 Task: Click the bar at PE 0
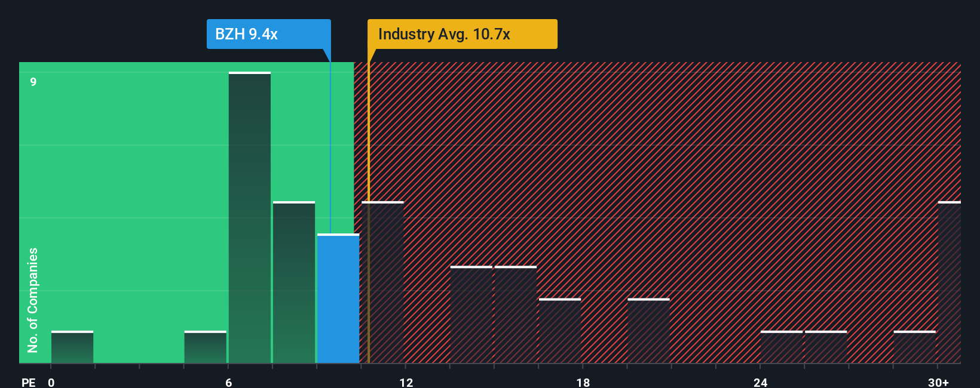point(72,347)
